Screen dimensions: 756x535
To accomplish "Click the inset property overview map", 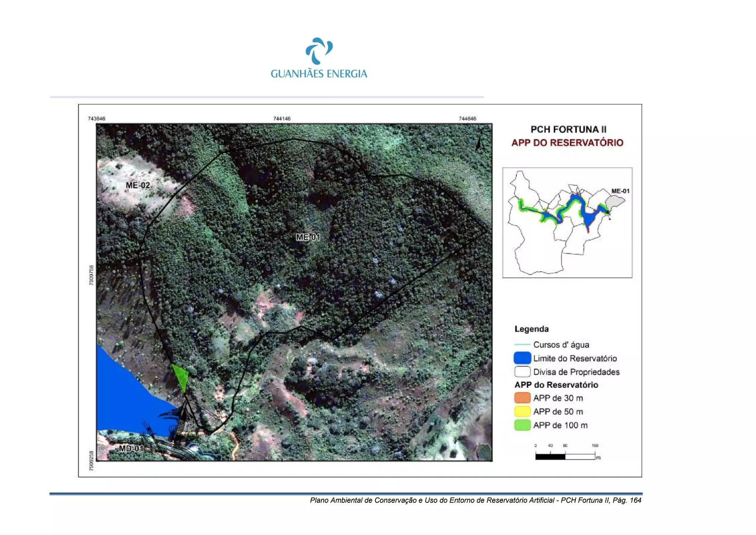I will point(567,223).
